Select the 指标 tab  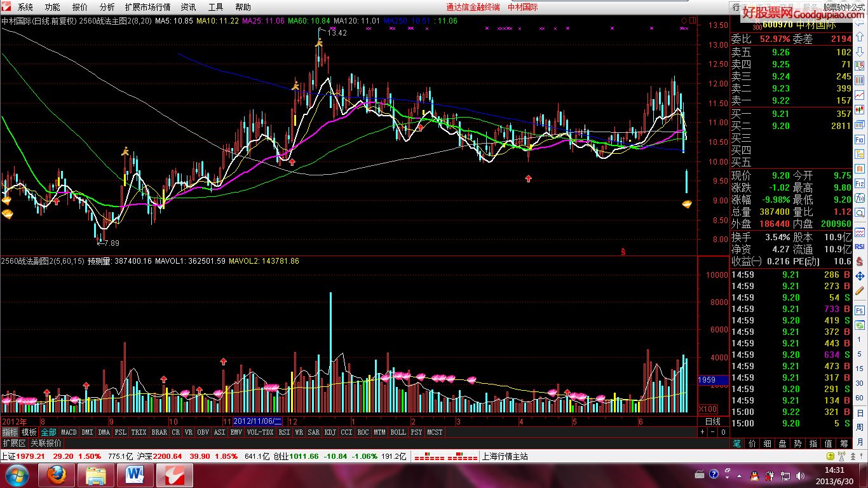pos(10,432)
